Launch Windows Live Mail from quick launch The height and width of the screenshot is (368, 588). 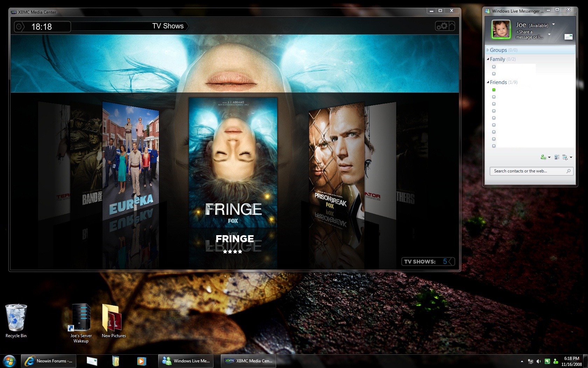click(x=92, y=361)
